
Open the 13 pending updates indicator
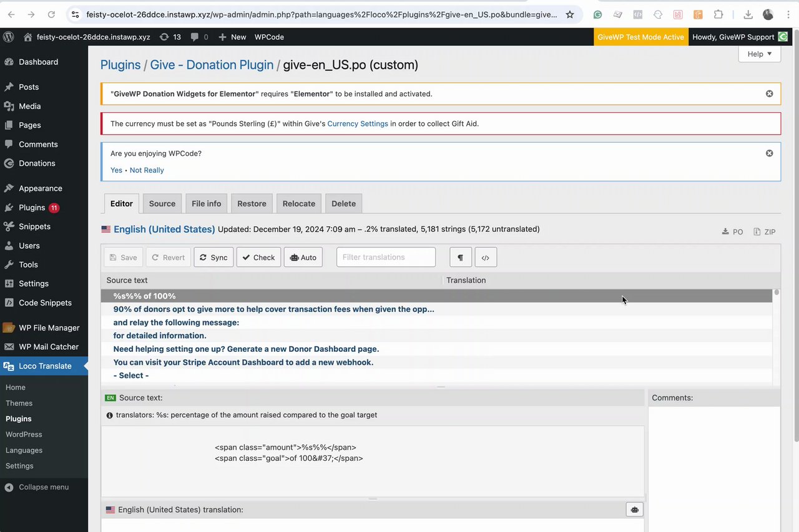[x=170, y=37]
